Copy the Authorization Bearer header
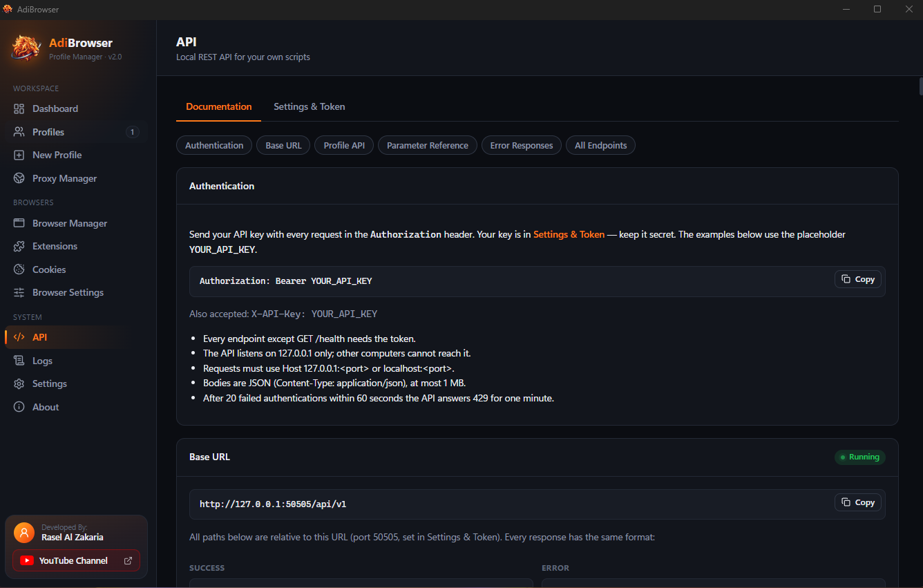 858,279
